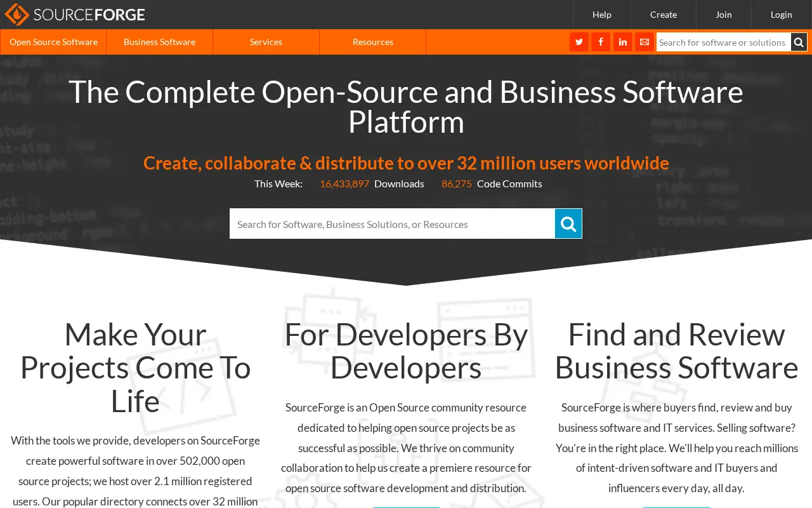Screen dimensions: 812x508
Task: Click the main Open-Source and Business Software Platform title
Action: (406, 107)
